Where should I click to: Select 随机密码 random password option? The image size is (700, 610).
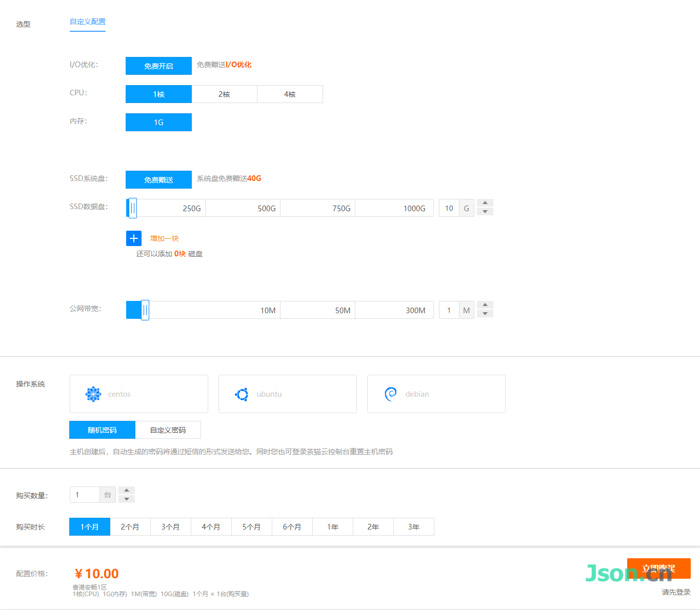(x=102, y=430)
